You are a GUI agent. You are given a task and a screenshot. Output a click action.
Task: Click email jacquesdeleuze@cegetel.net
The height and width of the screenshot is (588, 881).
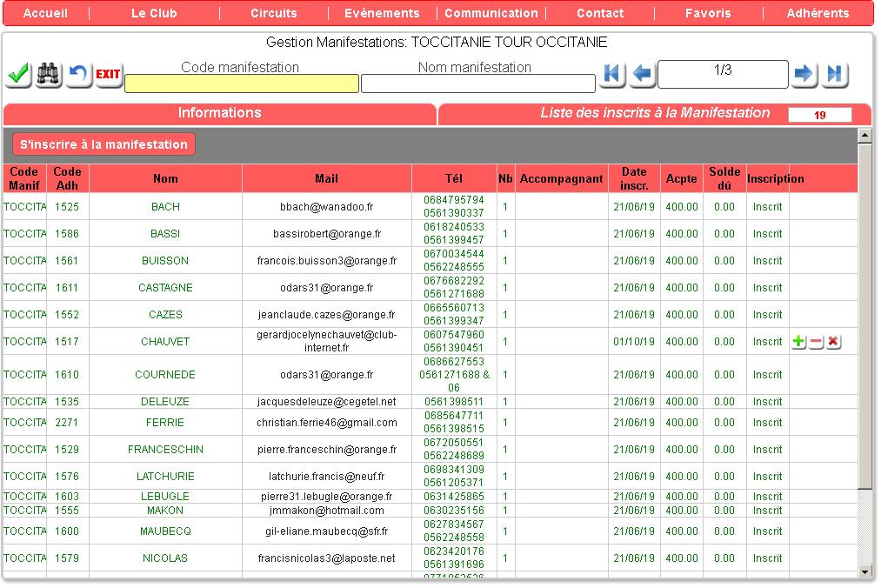(327, 402)
